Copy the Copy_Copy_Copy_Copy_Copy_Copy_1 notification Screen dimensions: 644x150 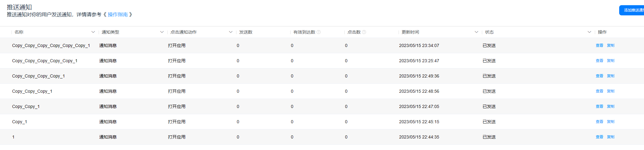pyautogui.click(x=610, y=45)
